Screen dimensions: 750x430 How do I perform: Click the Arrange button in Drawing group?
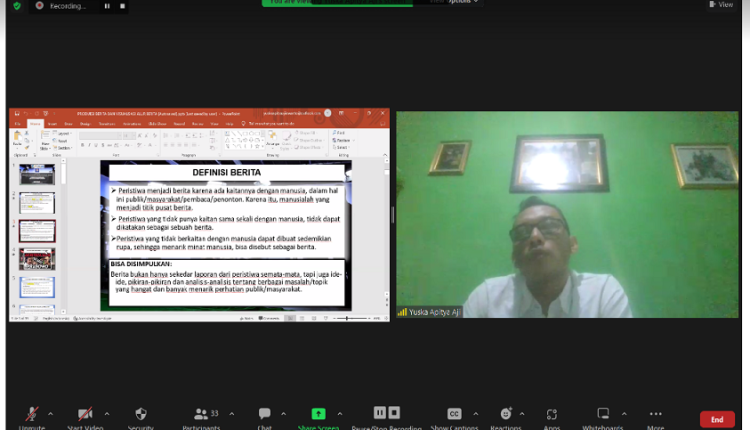pyautogui.click(x=273, y=139)
